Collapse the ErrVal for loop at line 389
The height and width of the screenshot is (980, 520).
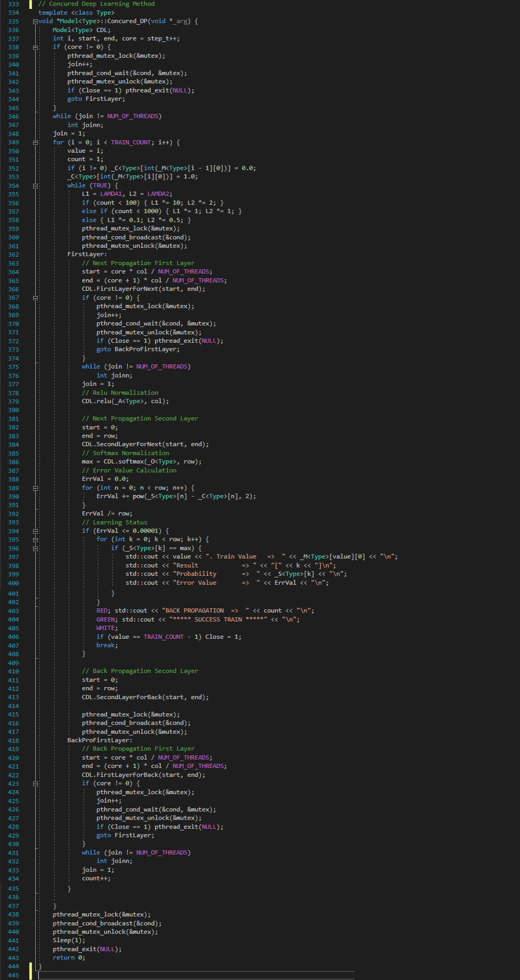point(35,488)
